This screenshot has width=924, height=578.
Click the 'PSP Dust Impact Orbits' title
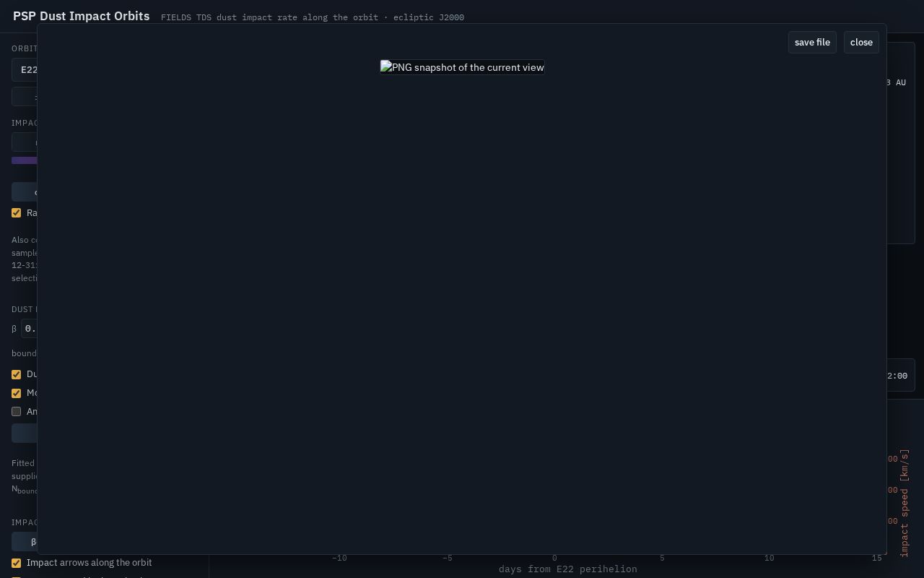click(82, 16)
